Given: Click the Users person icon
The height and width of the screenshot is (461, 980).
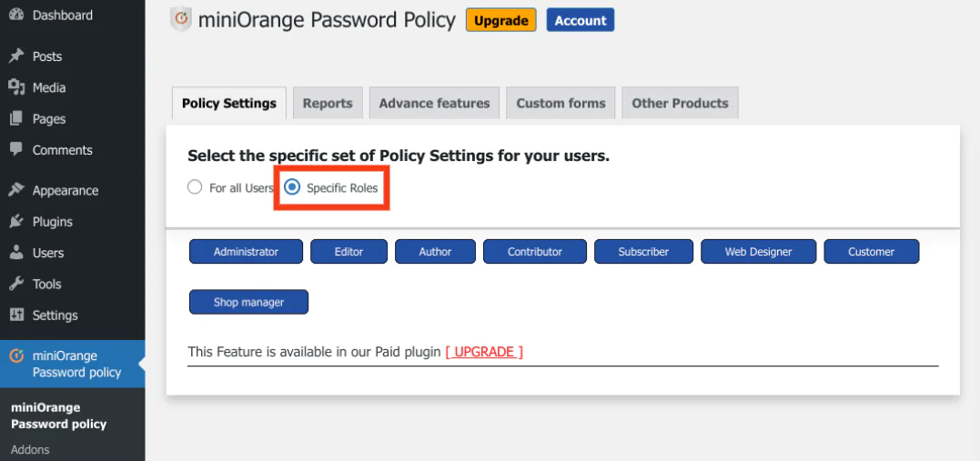Looking at the screenshot, I should click(x=16, y=253).
